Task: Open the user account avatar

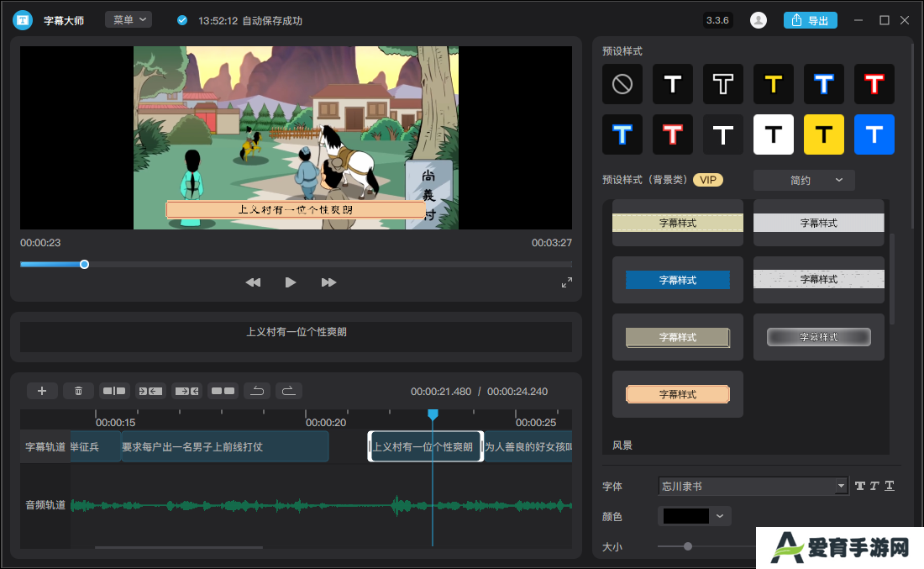Action: click(x=759, y=20)
